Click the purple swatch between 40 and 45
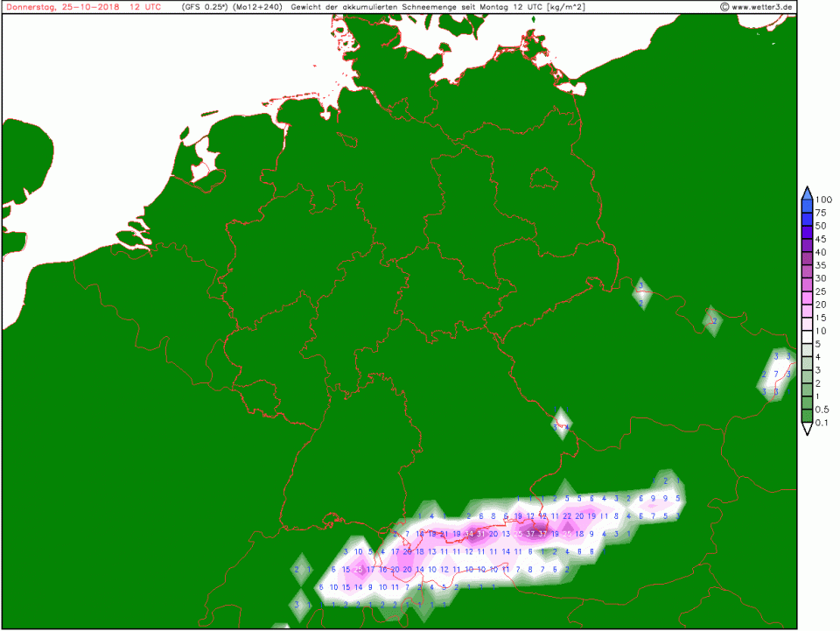Image resolution: width=840 pixels, height=631 pixels. point(806,245)
